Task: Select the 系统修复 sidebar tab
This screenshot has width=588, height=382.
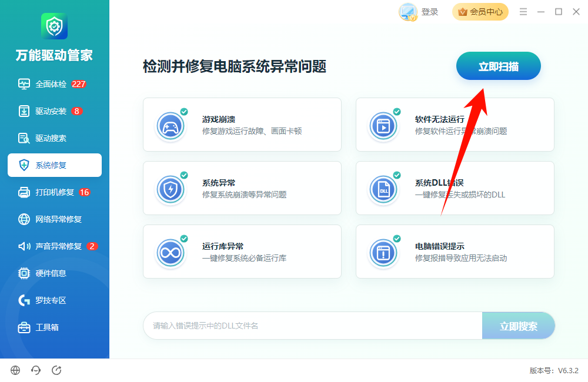Action: click(54, 165)
